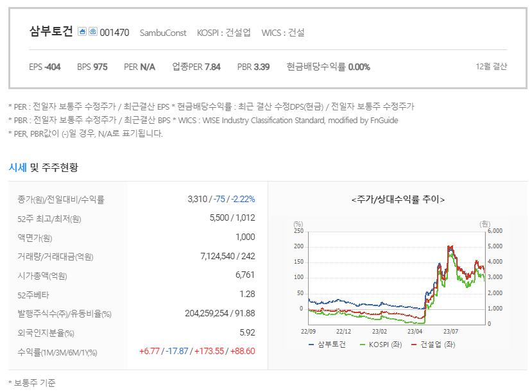Screen dimensions: 532x392
Task: Click the 삼부토건 blue legend entry
Action: [327, 345]
